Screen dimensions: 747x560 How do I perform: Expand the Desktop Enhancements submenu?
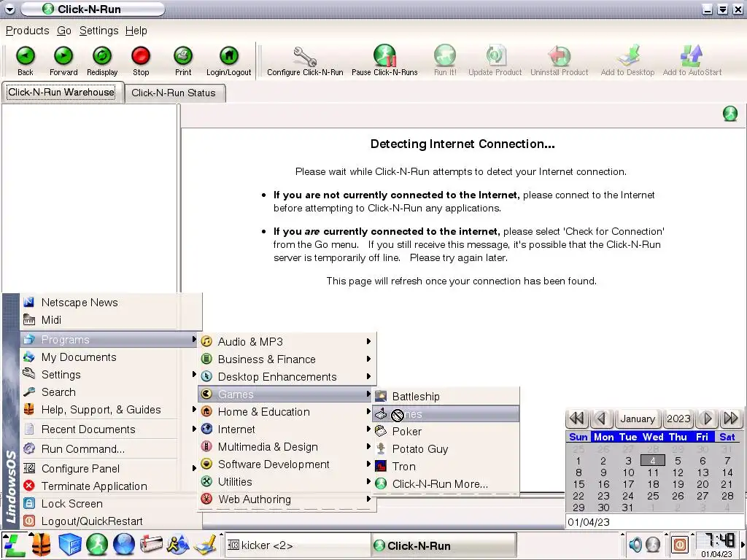pos(287,377)
